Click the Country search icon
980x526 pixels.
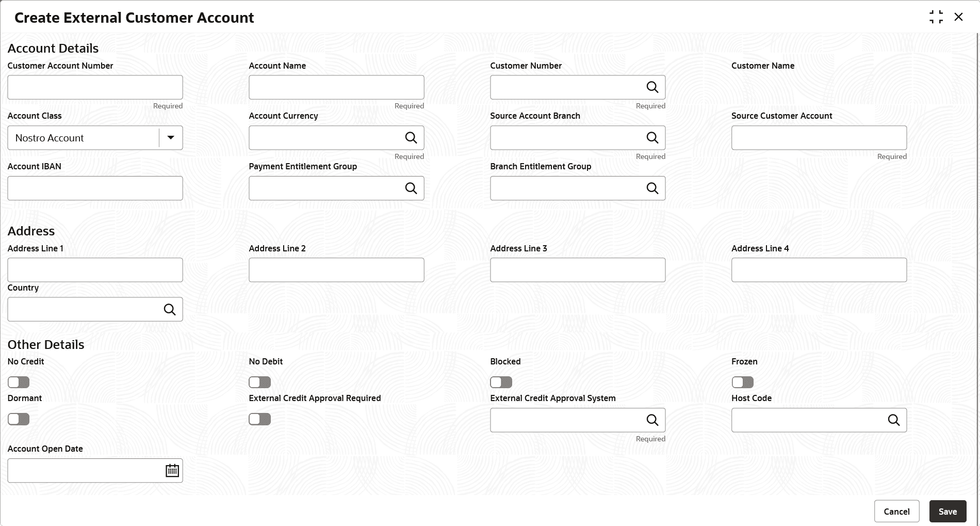point(169,309)
